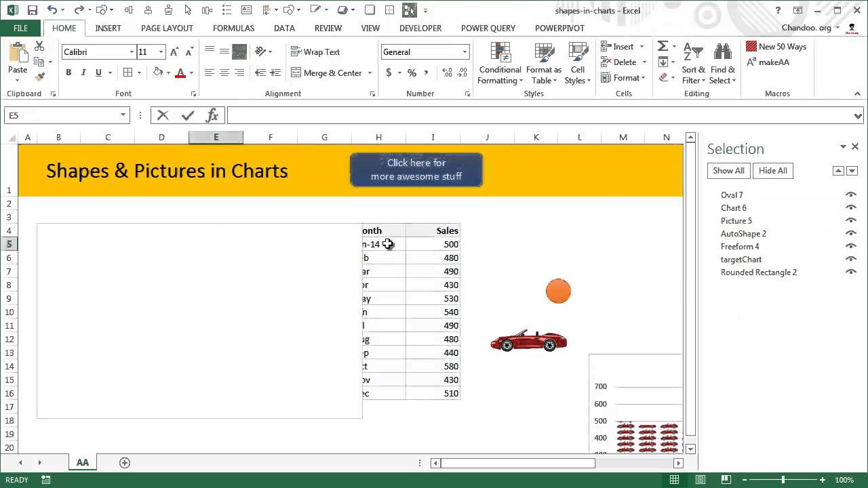Hide Oval 7 using its eye icon
Image resolution: width=868 pixels, height=488 pixels.
(850, 195)
